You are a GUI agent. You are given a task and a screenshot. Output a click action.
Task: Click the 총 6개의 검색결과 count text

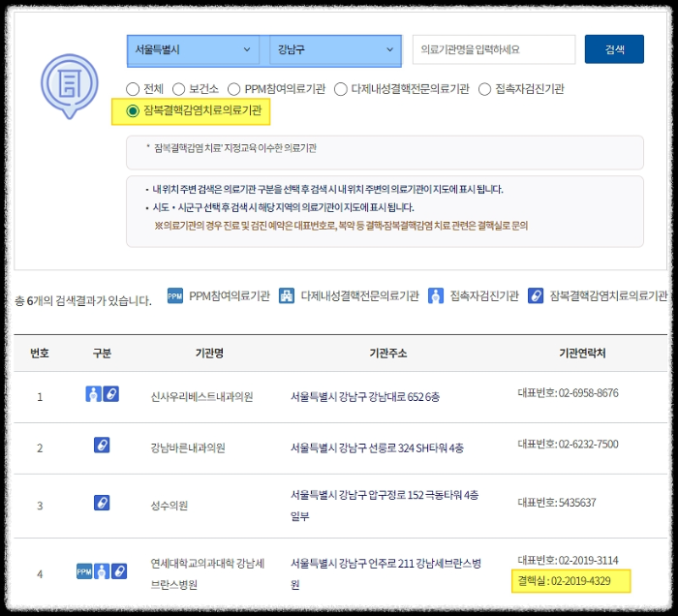(x=83, y=301)
